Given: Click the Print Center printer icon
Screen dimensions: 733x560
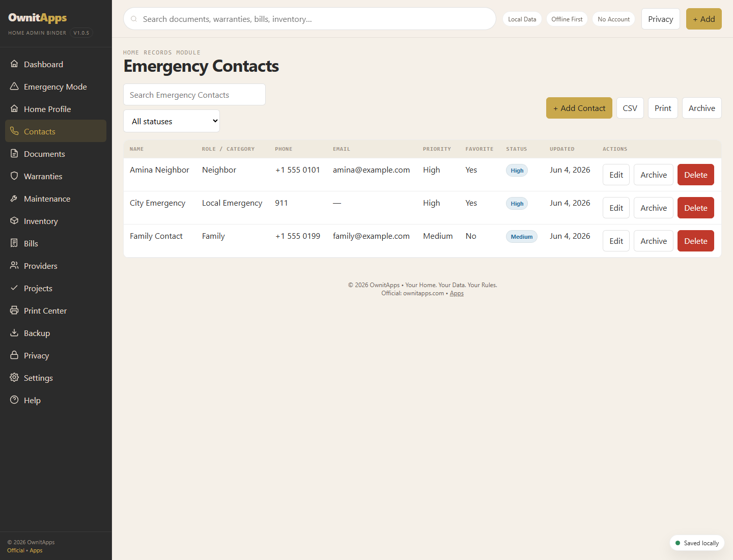Looking at the screenshot, I should pos(14,311).
